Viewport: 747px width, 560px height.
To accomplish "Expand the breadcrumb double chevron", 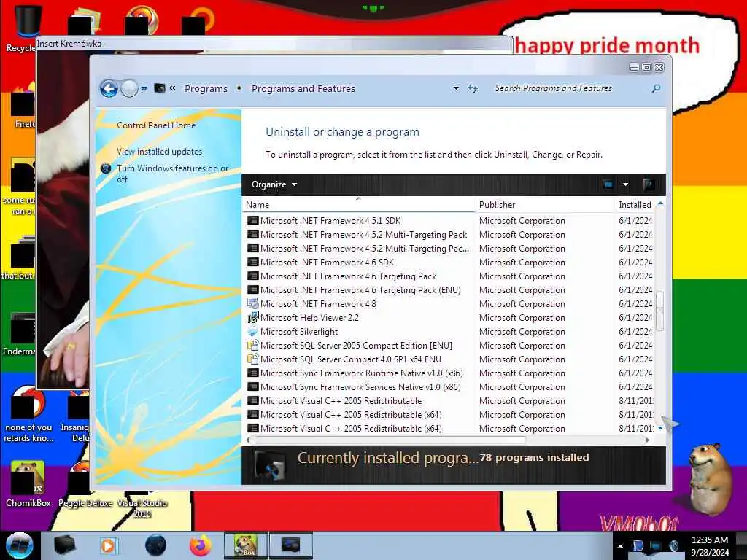I will click(x=172, y=88).
